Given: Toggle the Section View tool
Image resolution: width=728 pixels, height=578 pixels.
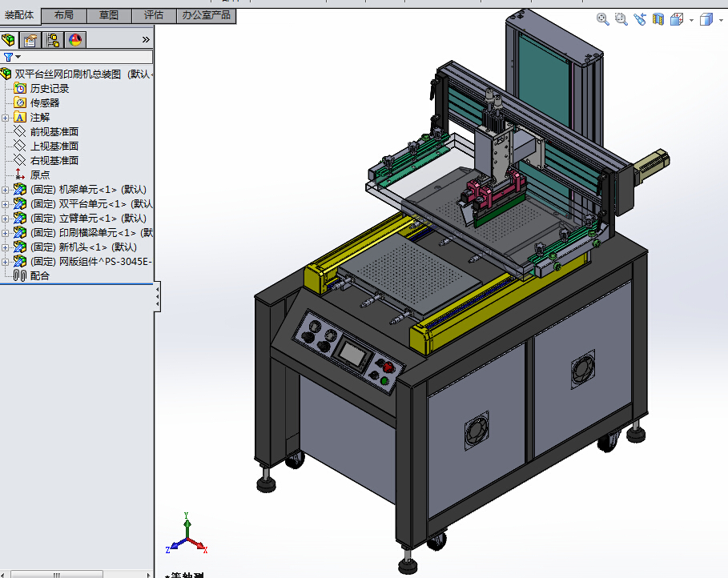Looking at the screenshot, I should (x=658, y=19).
